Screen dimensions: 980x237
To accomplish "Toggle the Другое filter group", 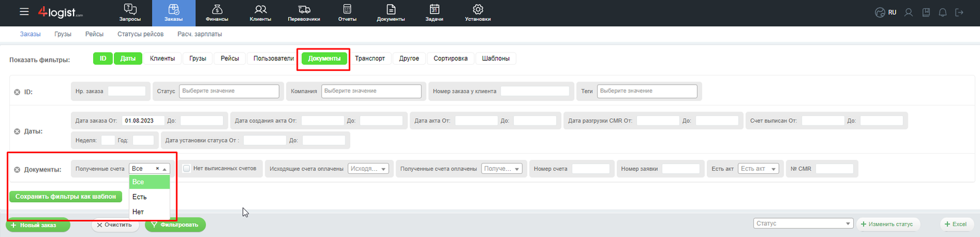I will [409, 58].
